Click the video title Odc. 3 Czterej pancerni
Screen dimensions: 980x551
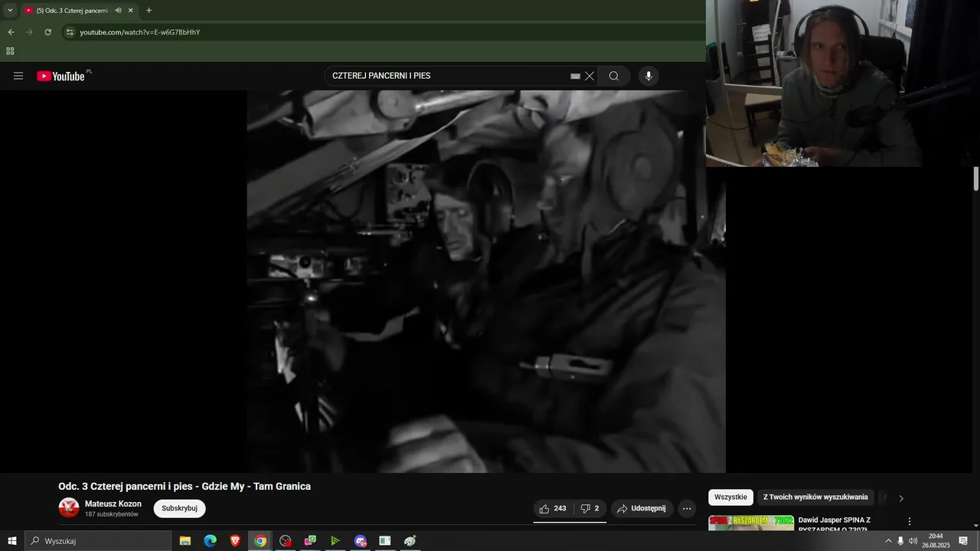pos(185,487)
